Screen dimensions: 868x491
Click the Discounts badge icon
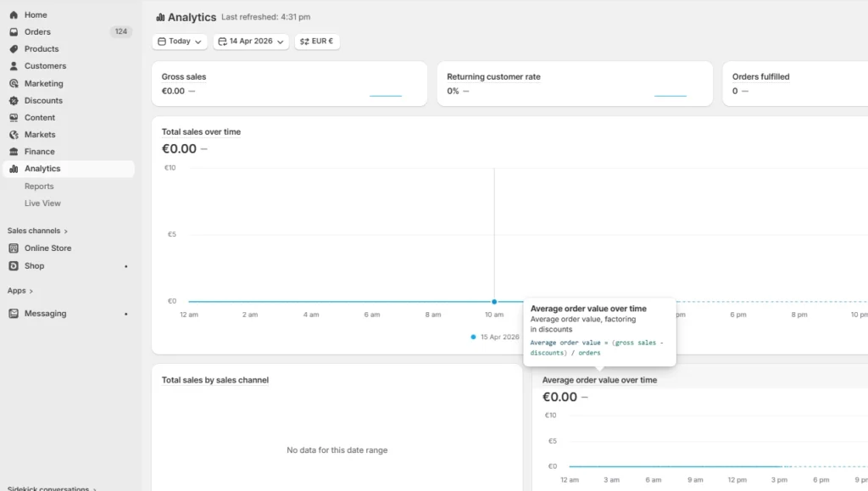(14, 101)
